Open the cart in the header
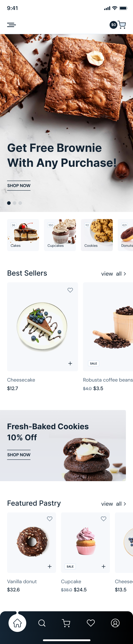 121,25
